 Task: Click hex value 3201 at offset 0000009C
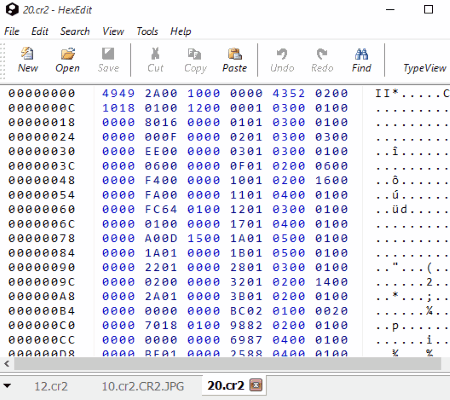246,282
